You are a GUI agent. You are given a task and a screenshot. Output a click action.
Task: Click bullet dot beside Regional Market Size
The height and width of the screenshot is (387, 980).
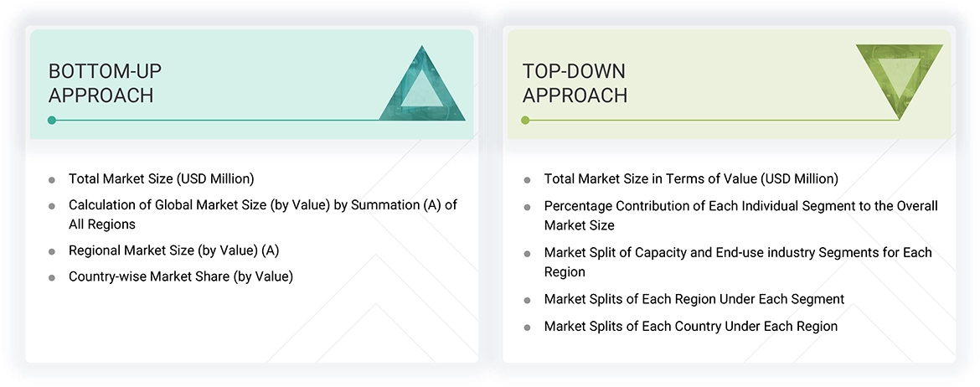click(x=52, y=251)
